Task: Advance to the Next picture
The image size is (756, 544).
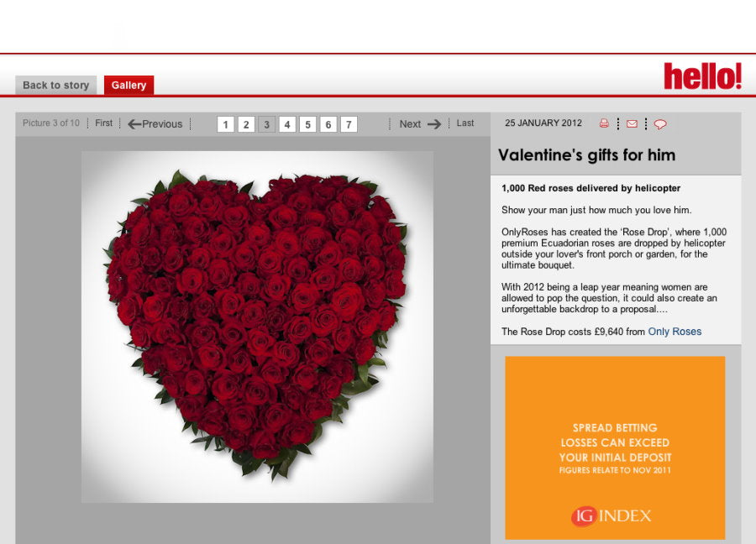Action: point(420,124)
